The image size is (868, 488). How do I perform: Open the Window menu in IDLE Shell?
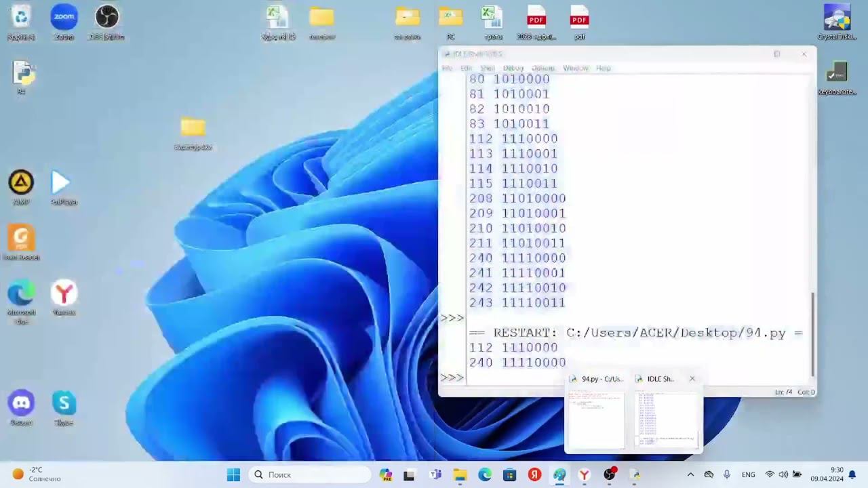[576, 68]
